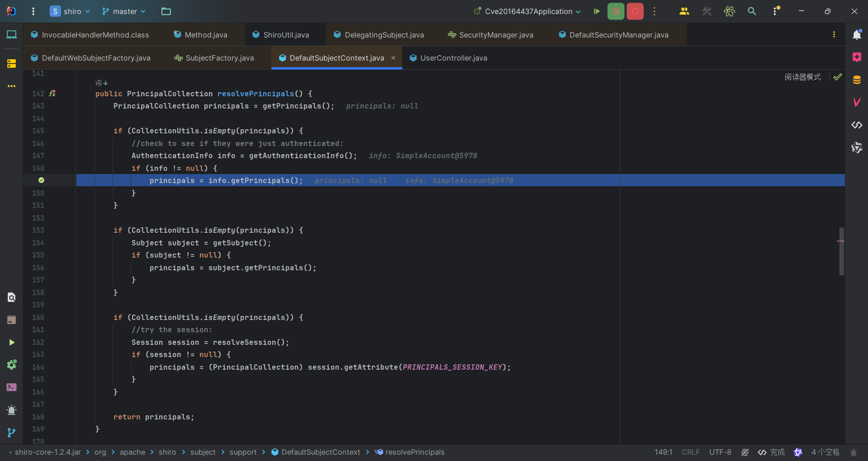Viewport: 868px width, 461px height.
Task: Click the folder open icon in title bar
Action: (166, 11)
